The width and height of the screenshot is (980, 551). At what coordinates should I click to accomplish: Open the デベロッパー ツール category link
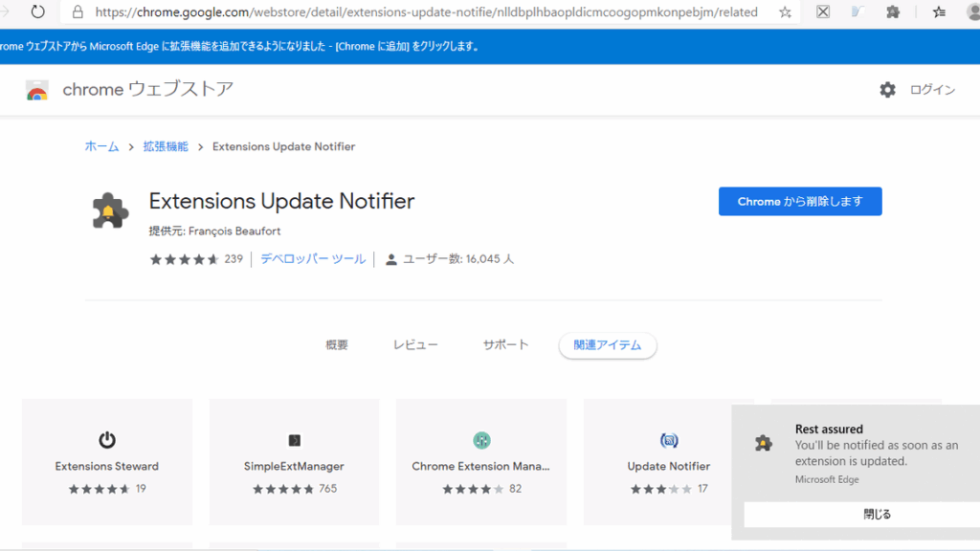[313, 259]
